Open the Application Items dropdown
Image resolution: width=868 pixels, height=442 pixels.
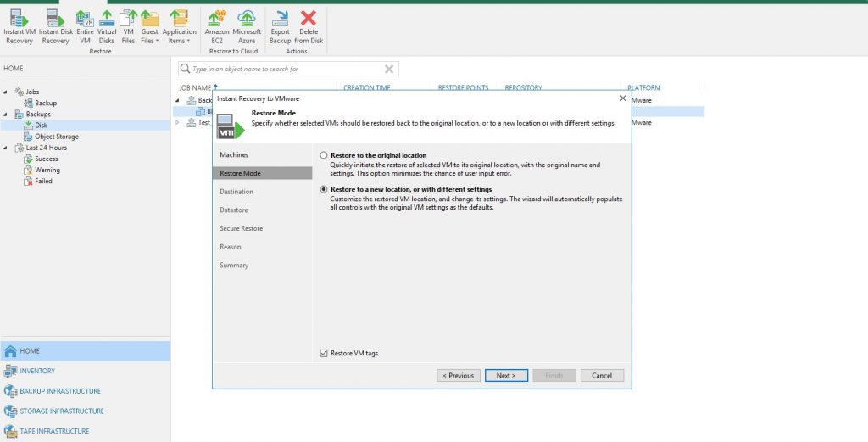click(x=179, y=26)
